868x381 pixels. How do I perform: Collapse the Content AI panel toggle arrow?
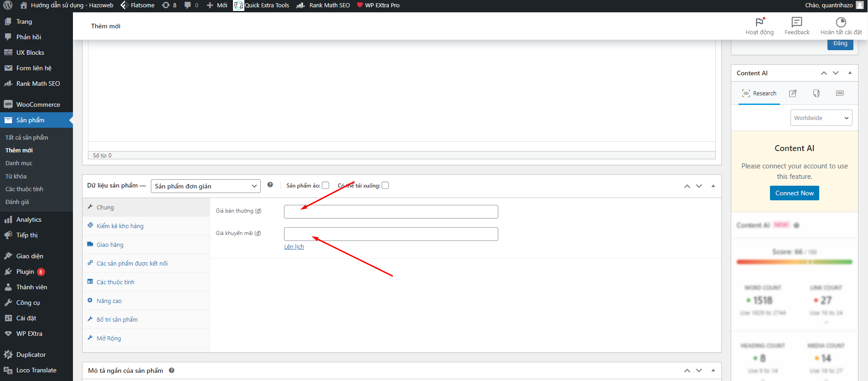tap(850, 73)
